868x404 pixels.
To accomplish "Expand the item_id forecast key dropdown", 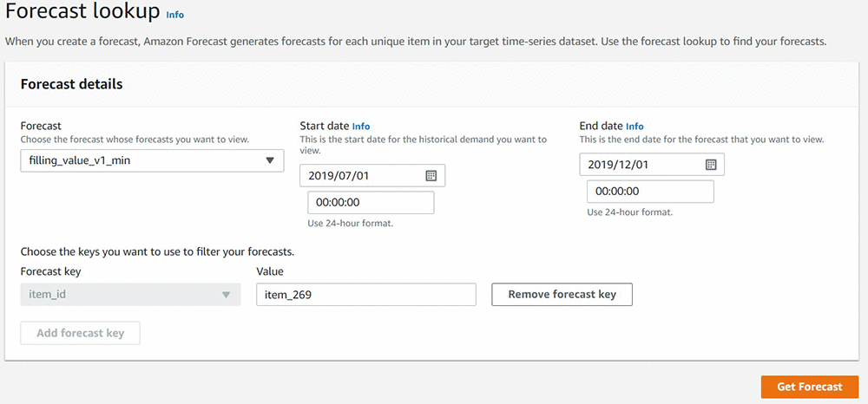I will point(131,295).
